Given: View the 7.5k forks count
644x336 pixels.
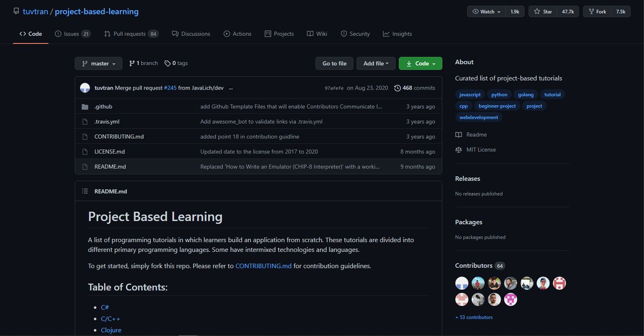Looking at the screenshot, I should [x=621, y=11].
